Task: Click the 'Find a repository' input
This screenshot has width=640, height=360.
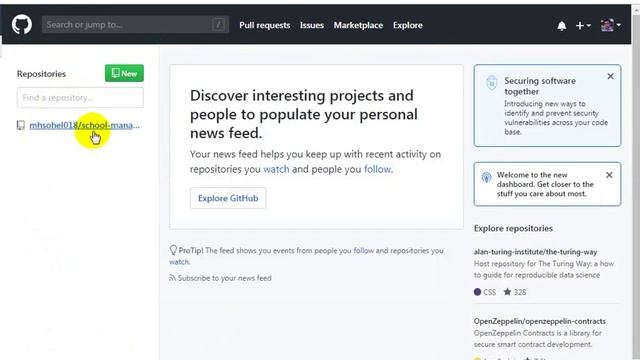Action: (x=80, y=98)
